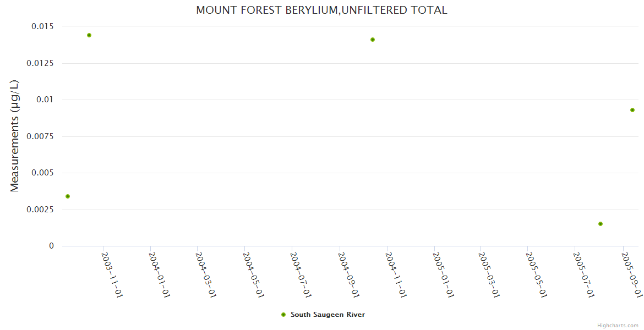Click the green legend marker dot
Screen dimensions: 644x330
(x=283, y=315)
